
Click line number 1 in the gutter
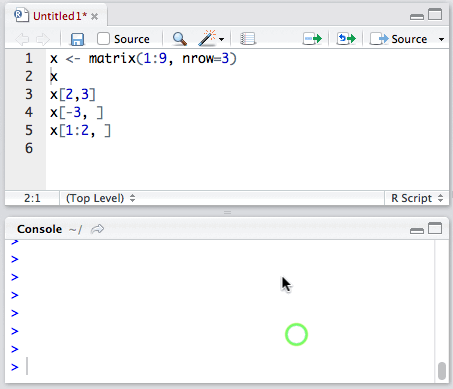[x=29, y=59]
